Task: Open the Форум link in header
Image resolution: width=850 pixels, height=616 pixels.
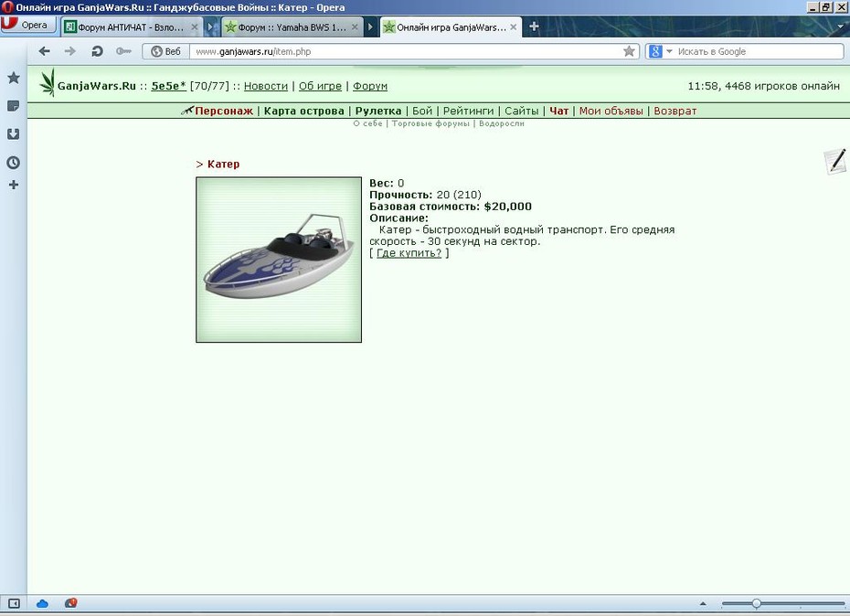Action: (370, 86)
